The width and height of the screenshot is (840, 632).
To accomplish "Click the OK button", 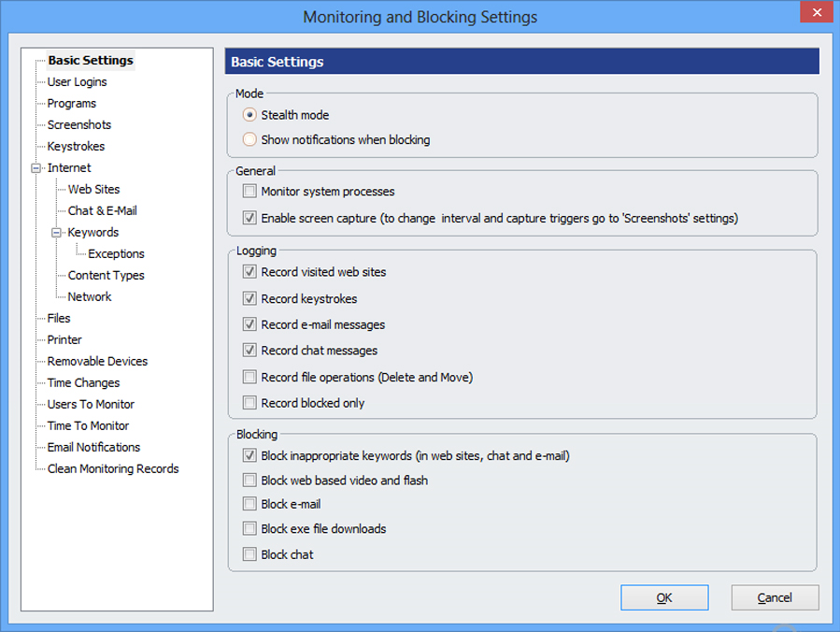I will 663,597.
